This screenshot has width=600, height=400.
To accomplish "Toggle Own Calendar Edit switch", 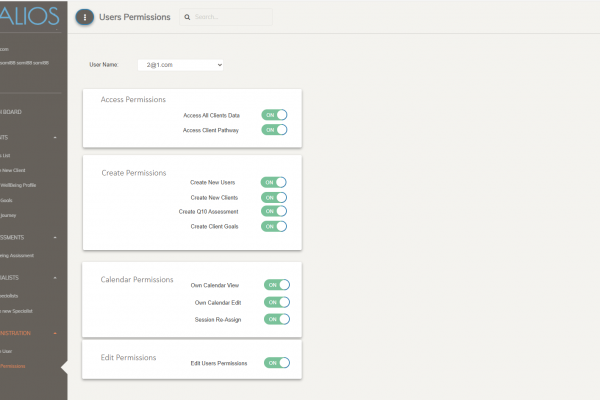I will (277, 302).
